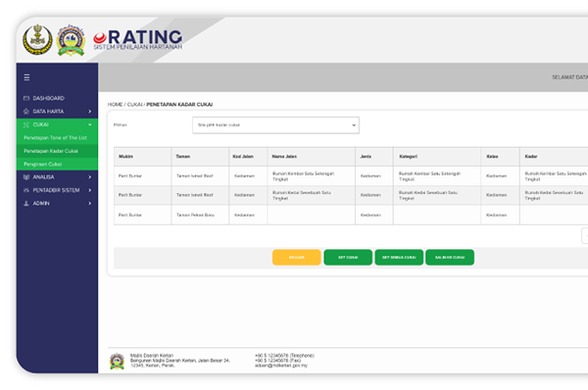Click the council logo in footer
Screen dimensions: 588x390
[x=117, y=361]
